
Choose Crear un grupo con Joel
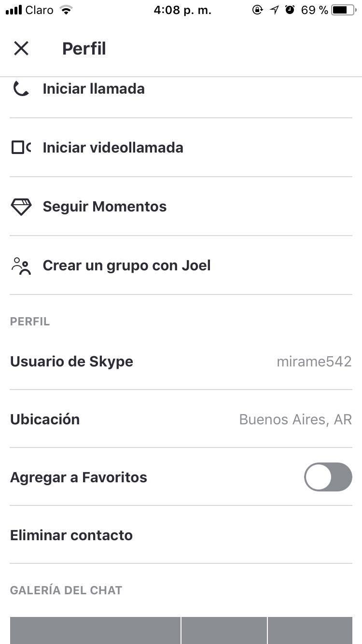(x=181, y=266)
